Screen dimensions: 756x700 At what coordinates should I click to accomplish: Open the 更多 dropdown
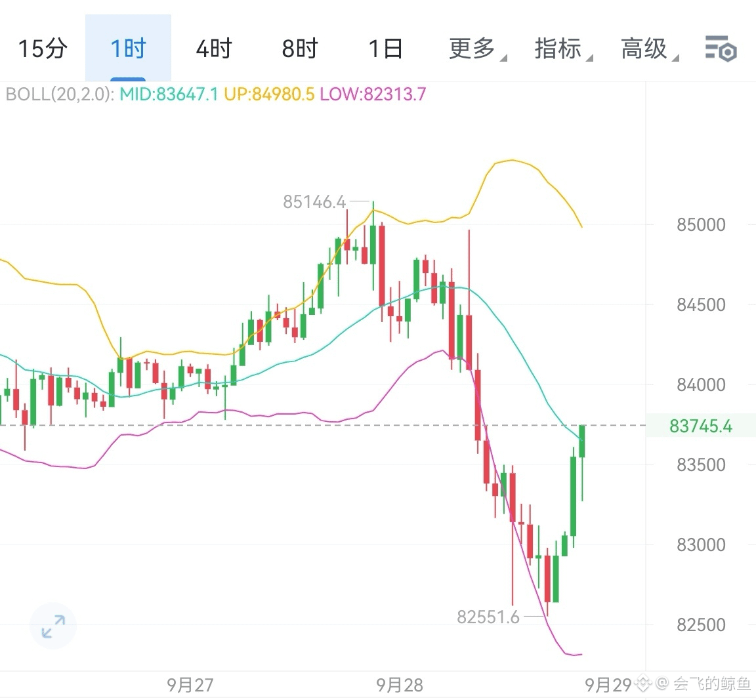pos(477,49)
